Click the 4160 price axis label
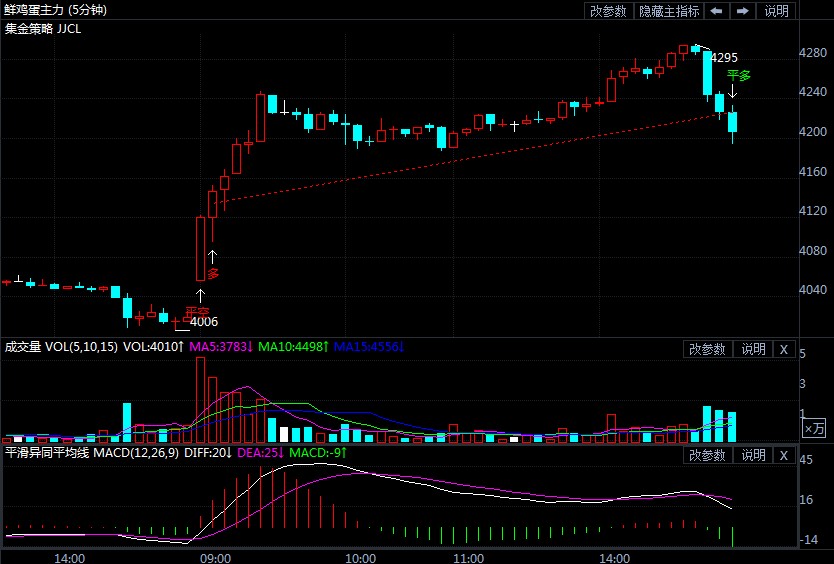834x564 pixels. (x=813, y=171)
